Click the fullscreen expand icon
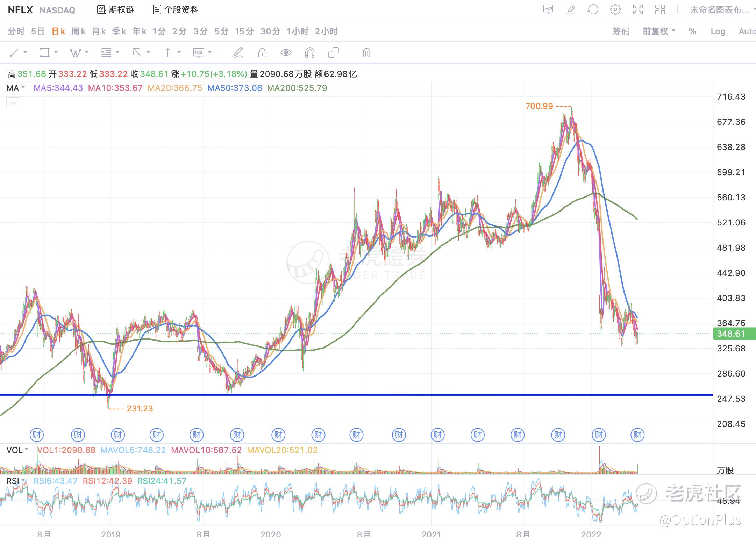The image size is (756, 537). tap(637, 9)
